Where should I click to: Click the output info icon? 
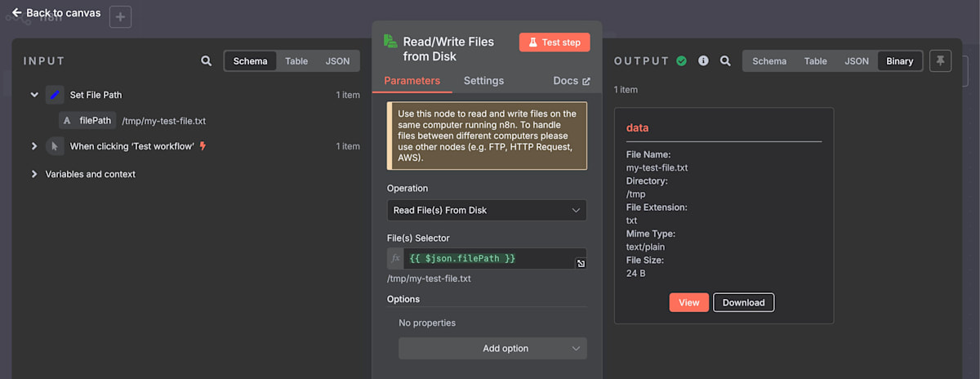[x=703, y=60]
